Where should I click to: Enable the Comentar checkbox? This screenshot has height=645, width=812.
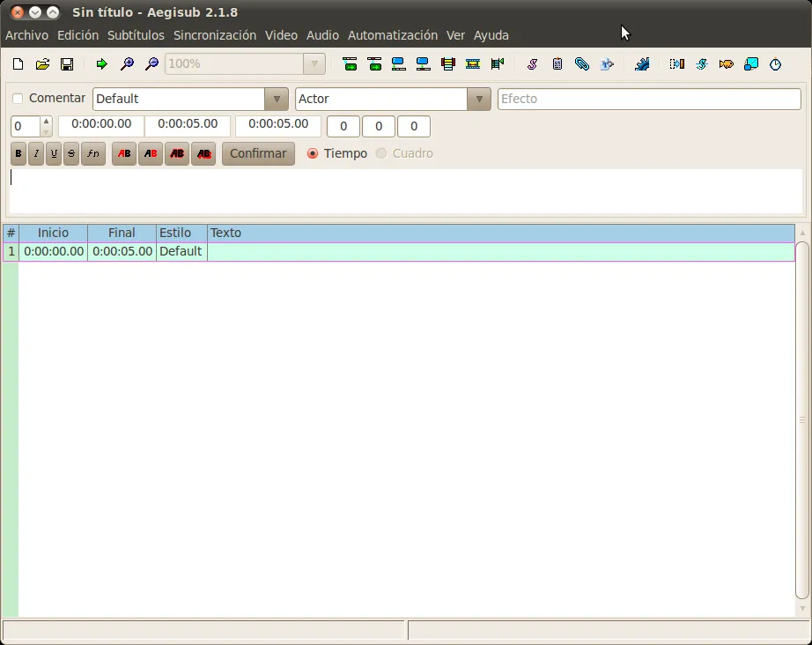point(18,99)
